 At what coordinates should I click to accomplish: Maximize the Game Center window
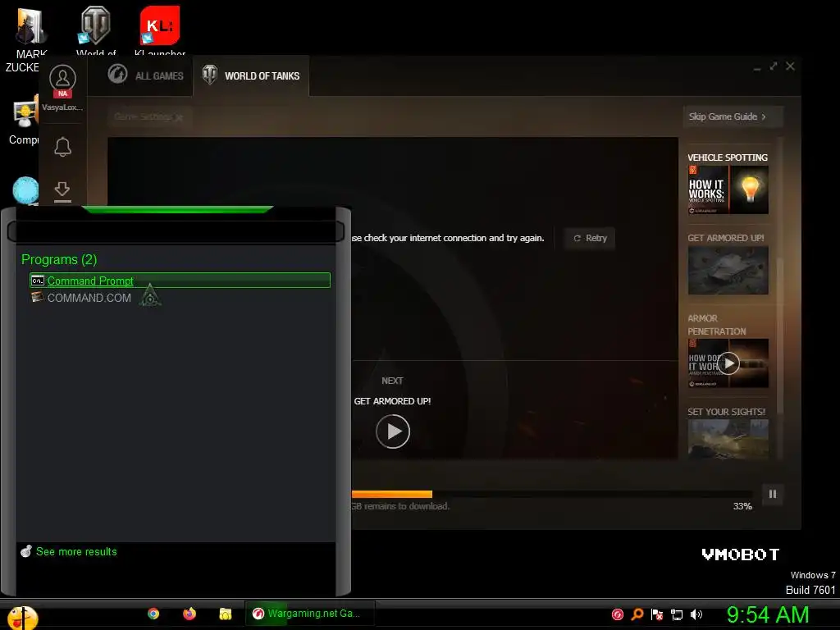[774, 66]
